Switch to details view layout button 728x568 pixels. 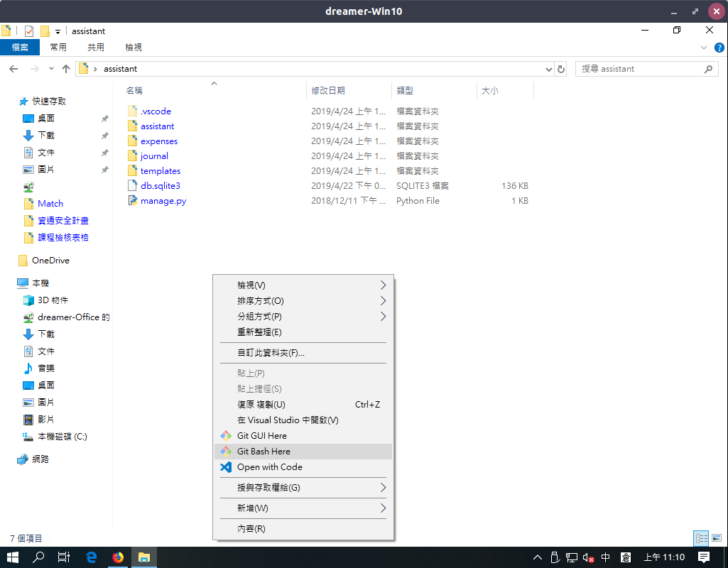coord(701,539)
